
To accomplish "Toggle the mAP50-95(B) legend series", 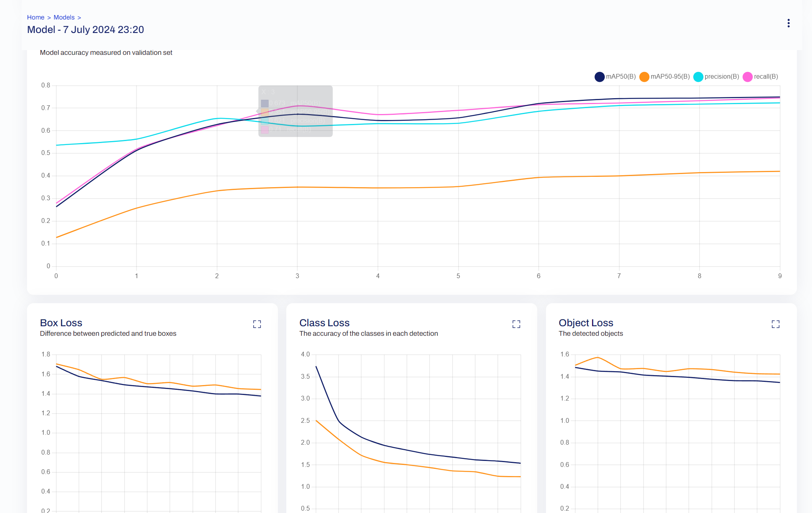I will coord(670,77).
